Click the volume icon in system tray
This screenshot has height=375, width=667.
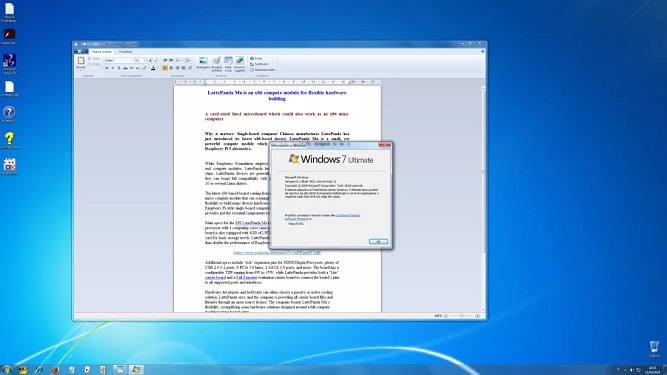(x=632, y=370)
